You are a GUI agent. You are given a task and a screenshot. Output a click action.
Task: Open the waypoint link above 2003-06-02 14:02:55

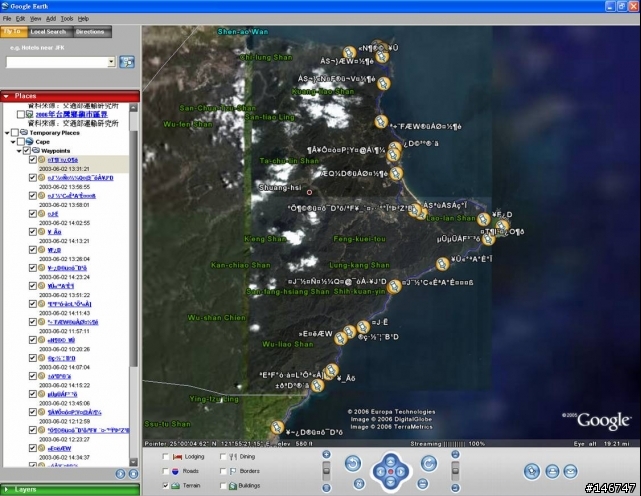click(53, 214)
